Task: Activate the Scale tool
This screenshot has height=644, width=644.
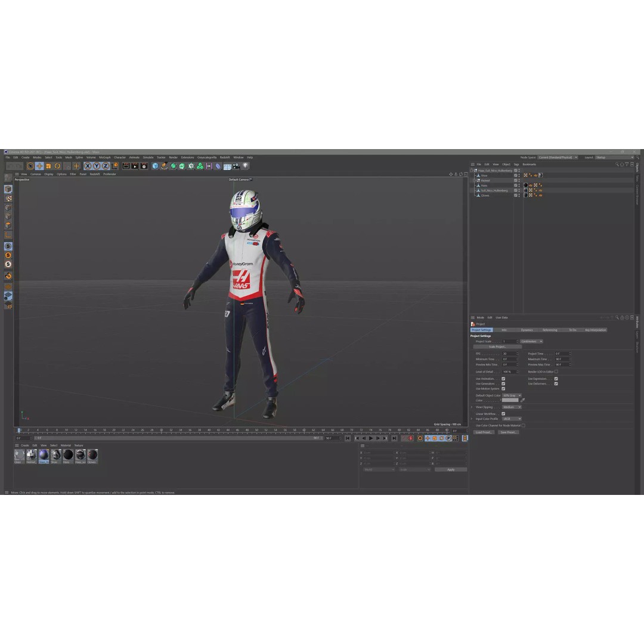Action: [48, 166]
